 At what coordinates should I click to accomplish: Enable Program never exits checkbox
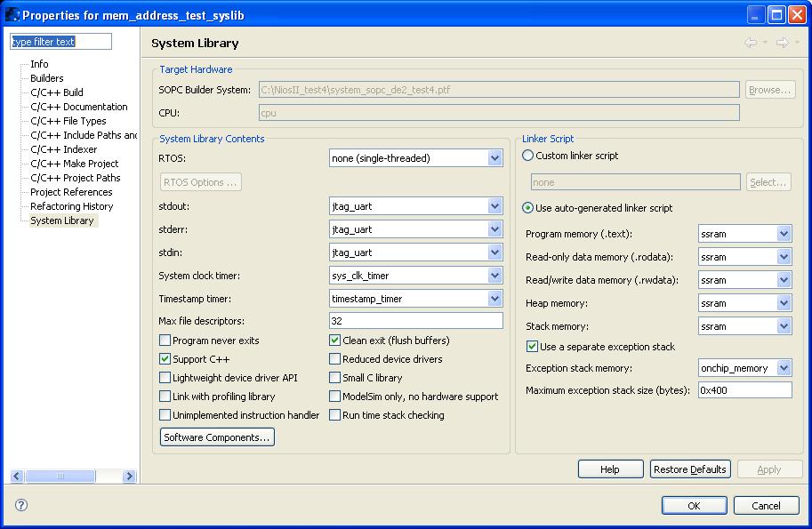click(165, 341)
